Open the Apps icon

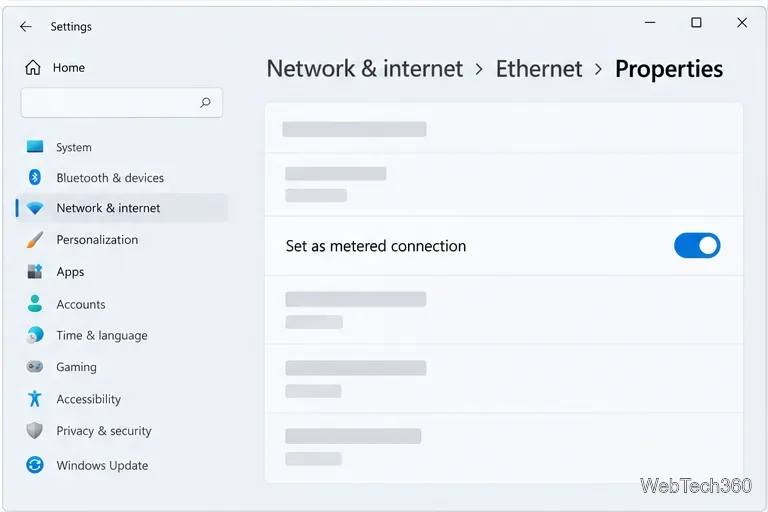[x=35, y=271]
